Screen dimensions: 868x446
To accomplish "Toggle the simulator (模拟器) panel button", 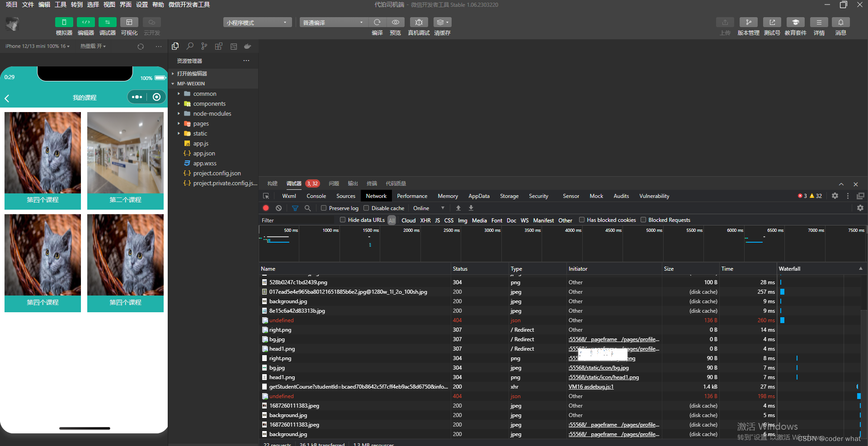I will 64,22.
